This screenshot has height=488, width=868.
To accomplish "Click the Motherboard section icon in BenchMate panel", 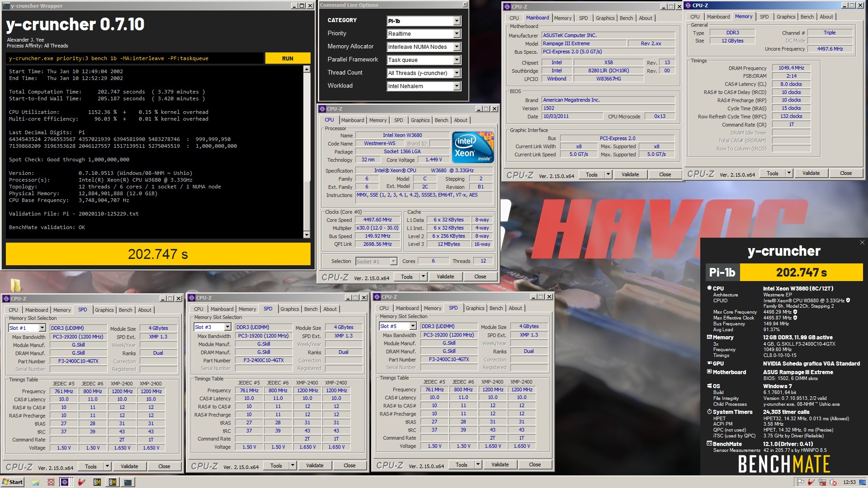I will [x=709, y=372].
